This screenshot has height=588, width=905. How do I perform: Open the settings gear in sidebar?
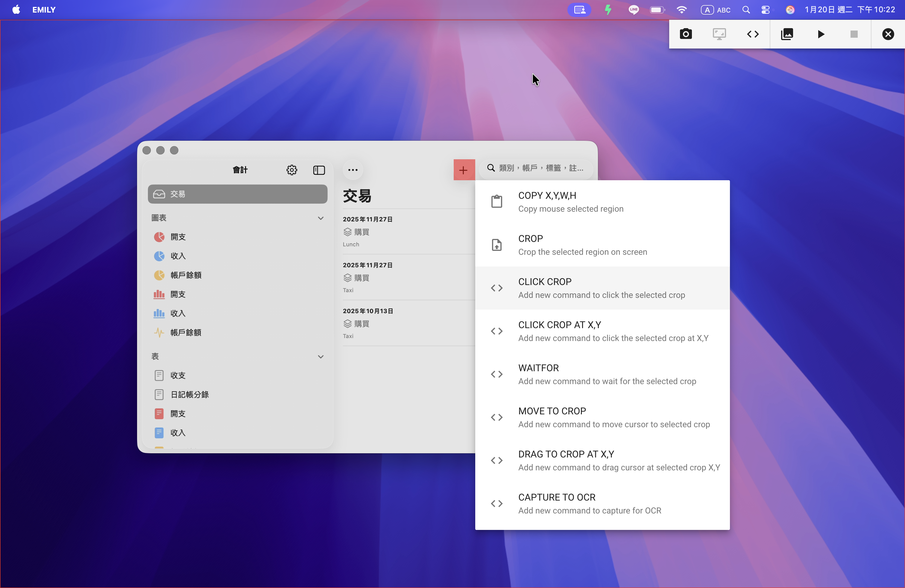pyautogui.click(x=292, y=170)
